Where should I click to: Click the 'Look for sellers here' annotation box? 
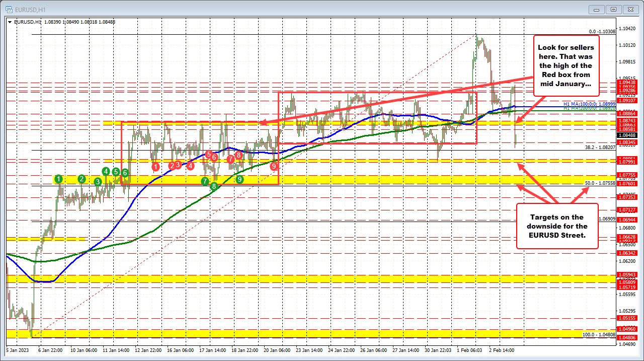tap(565, 65)
